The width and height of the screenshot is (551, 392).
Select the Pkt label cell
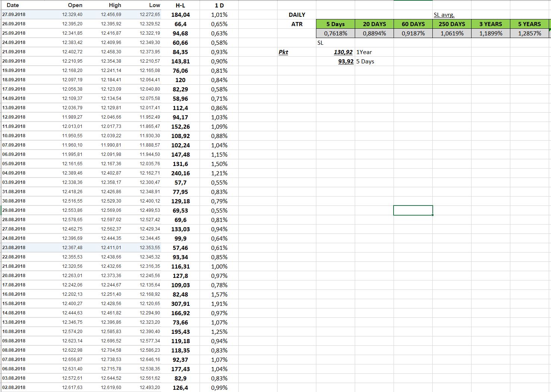pos(284,52)
